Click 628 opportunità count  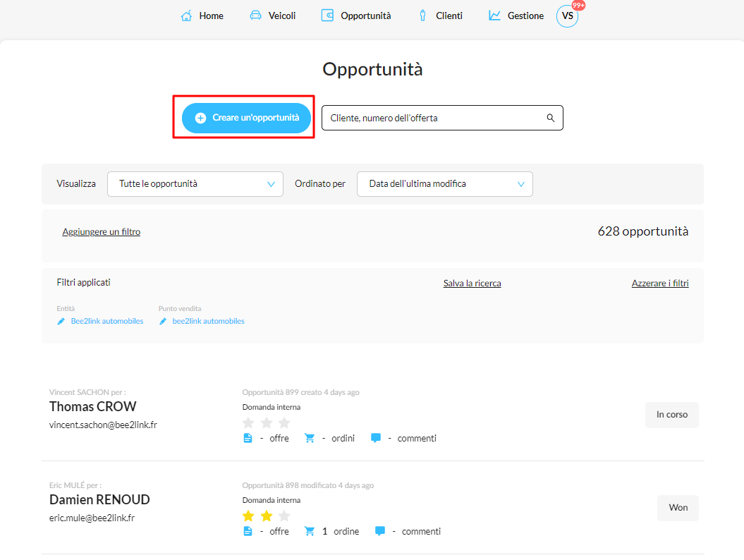coord(643,231)
